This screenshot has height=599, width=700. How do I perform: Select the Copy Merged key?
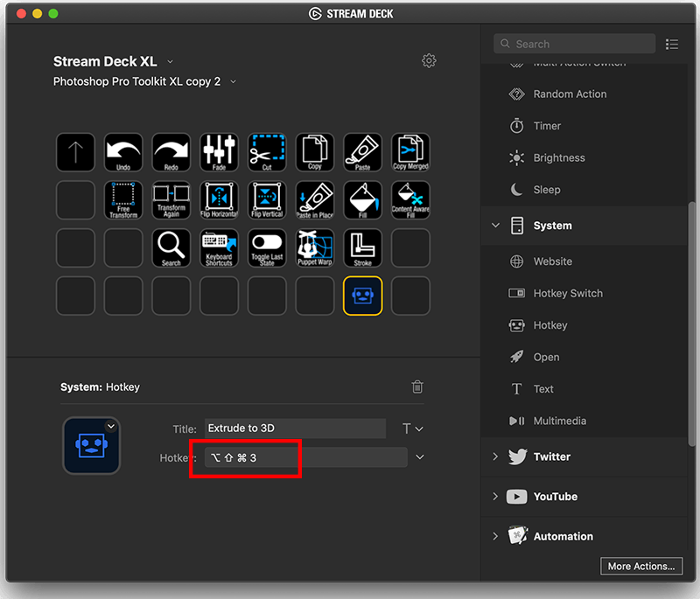410,152
